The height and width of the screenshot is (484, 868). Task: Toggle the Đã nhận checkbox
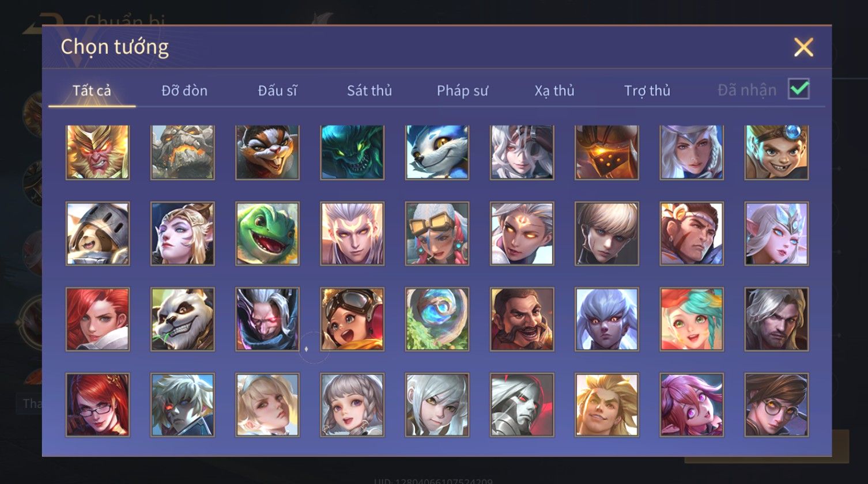pyautogui.click(x=799, y=89)
